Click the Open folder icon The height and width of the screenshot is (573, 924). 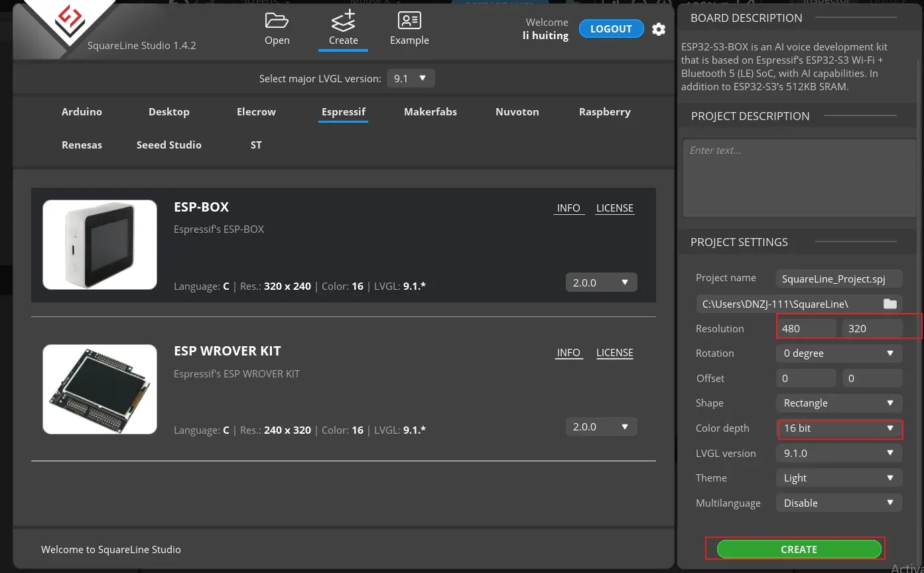[x=277, y=21]
